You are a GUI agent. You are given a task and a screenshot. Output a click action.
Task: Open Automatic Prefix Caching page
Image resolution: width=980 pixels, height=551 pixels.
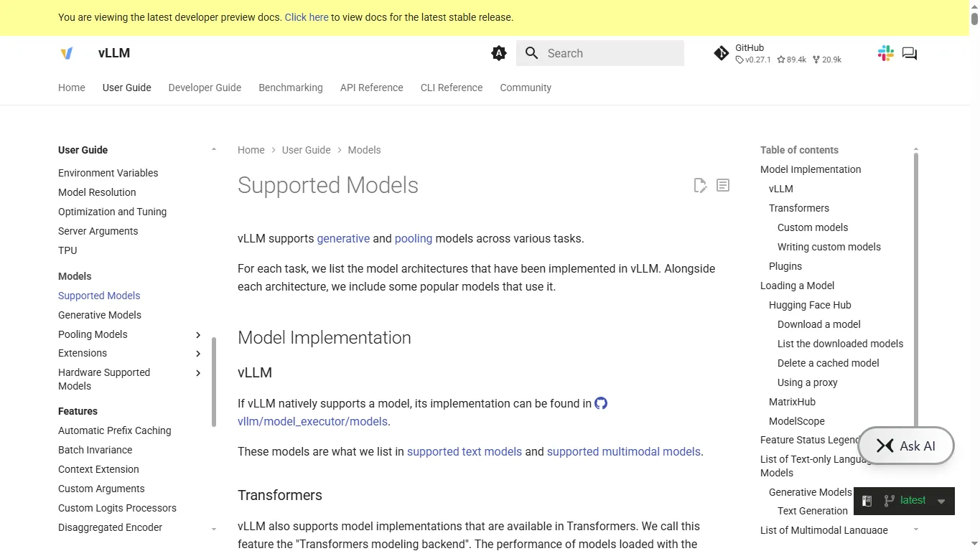[x=115, y=430]
